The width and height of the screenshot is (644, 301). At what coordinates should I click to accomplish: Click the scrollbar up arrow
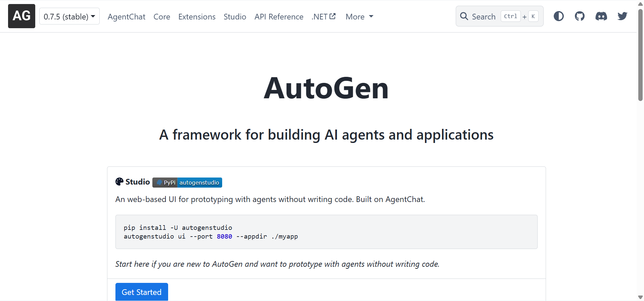click(640, 4)
